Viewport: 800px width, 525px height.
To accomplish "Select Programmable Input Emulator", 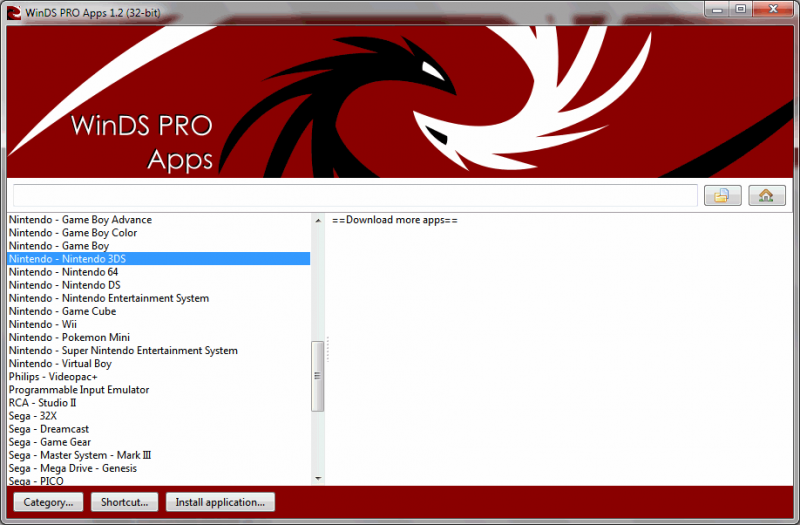I will tap(159, 390).
